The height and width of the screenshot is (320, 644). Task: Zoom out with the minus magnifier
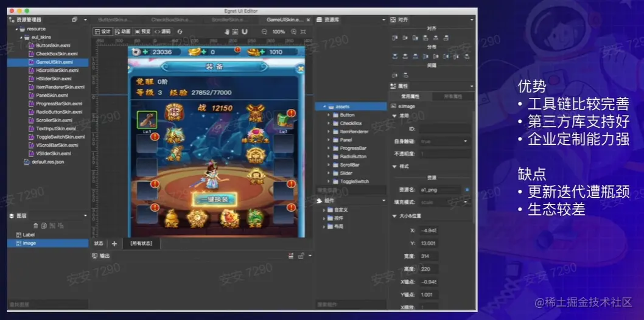264,32
